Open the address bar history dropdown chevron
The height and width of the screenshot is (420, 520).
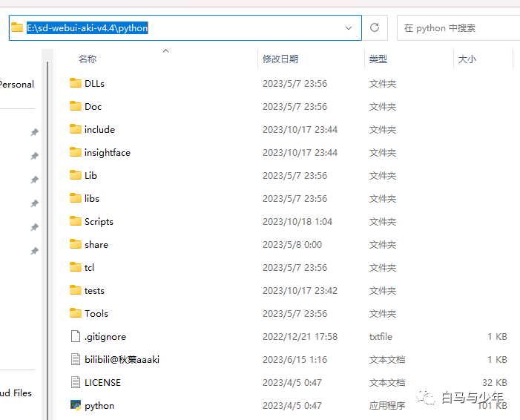tap(349, 28)
